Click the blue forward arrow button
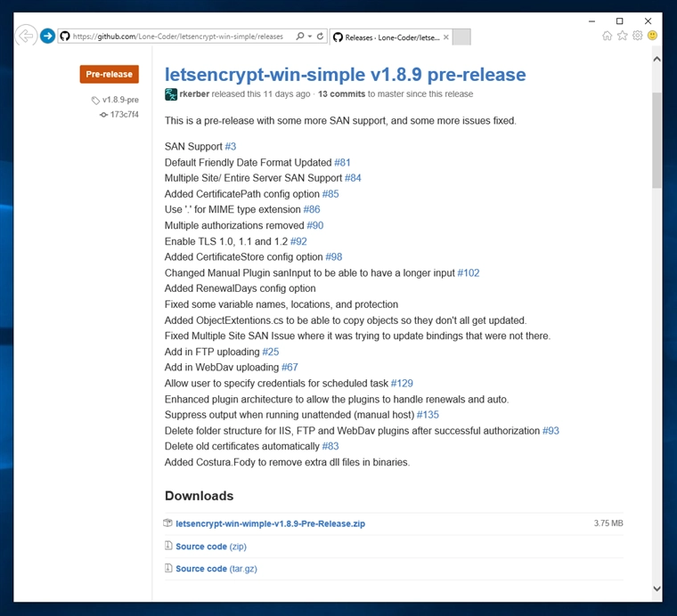The image size is (677, 616). 47,36
